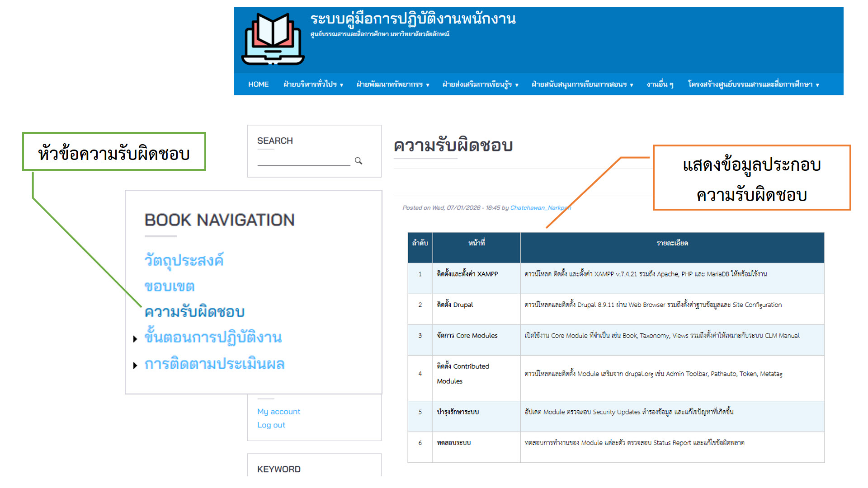
Task: Click the Log out link
Action: (x=271, y=425)
